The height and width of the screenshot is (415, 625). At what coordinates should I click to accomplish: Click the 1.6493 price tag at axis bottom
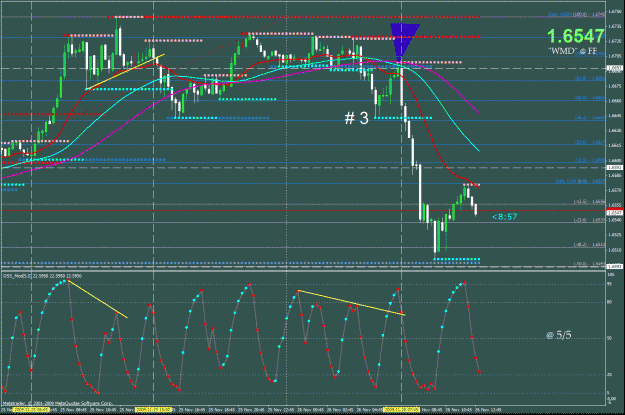point(614,266)
